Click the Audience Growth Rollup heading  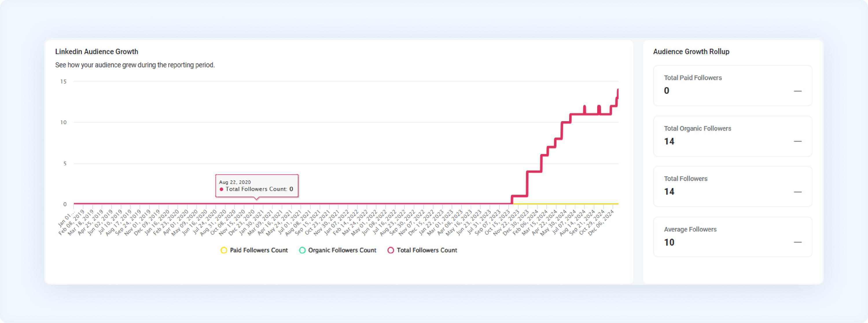coord(691,52)
